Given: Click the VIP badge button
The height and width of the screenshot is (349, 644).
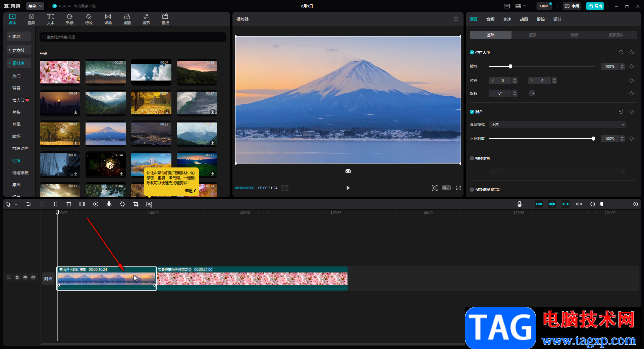Looking at the screenshot, I should tap(544, 6).
